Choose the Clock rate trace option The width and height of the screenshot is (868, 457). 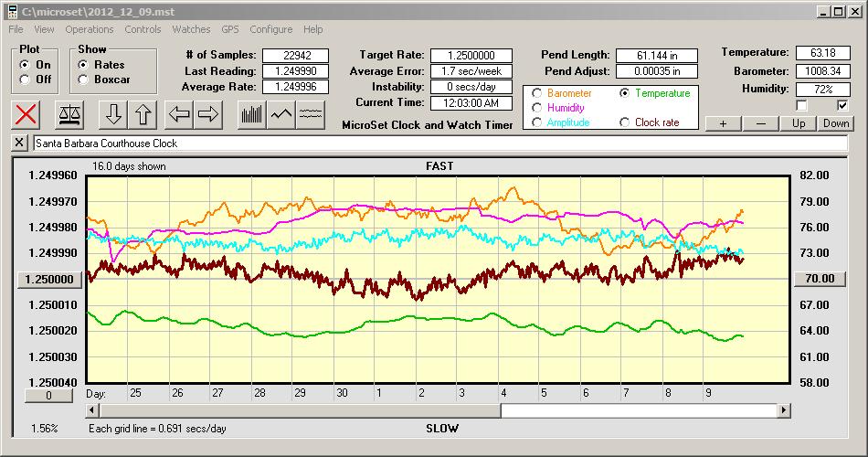pyautogui.click(x=625, y=122)
